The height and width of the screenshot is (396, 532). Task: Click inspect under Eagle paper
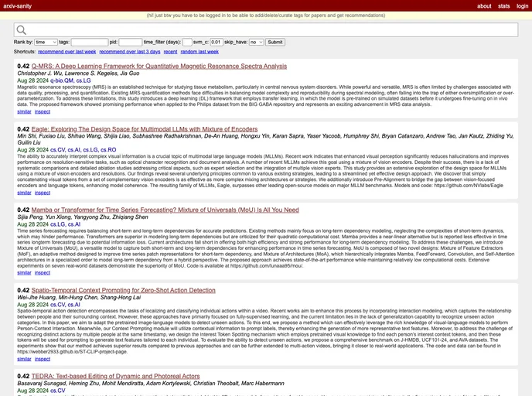click(x=43, y=193)
